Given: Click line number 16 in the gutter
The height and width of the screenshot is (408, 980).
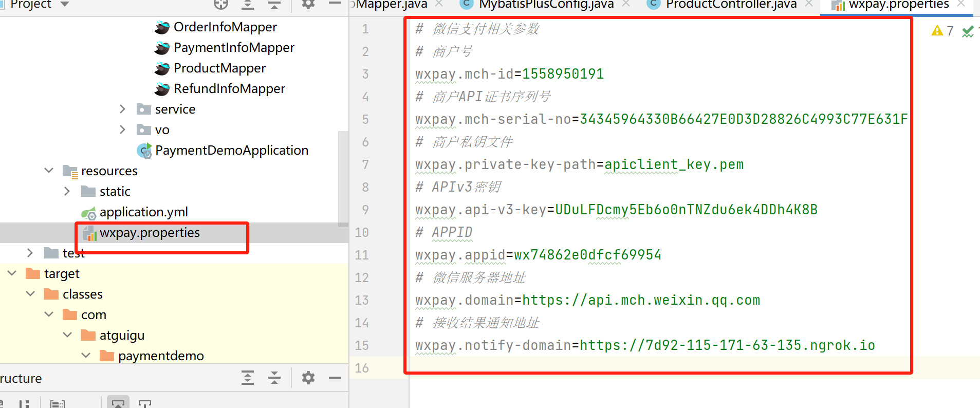Looking at the screenshot, I should coord(362,368).
